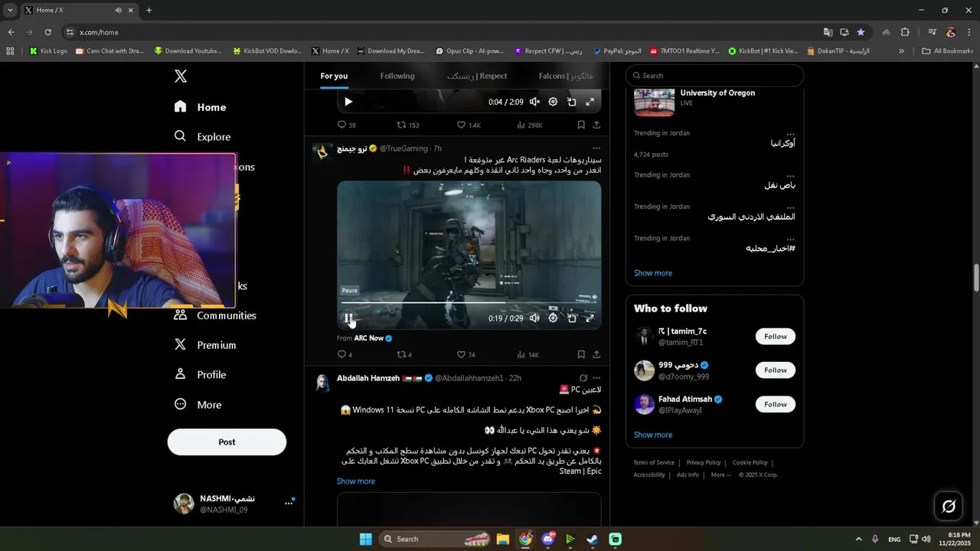980x551 pixels.
Task: Select the For you tab
Action: tap(334, 76)
